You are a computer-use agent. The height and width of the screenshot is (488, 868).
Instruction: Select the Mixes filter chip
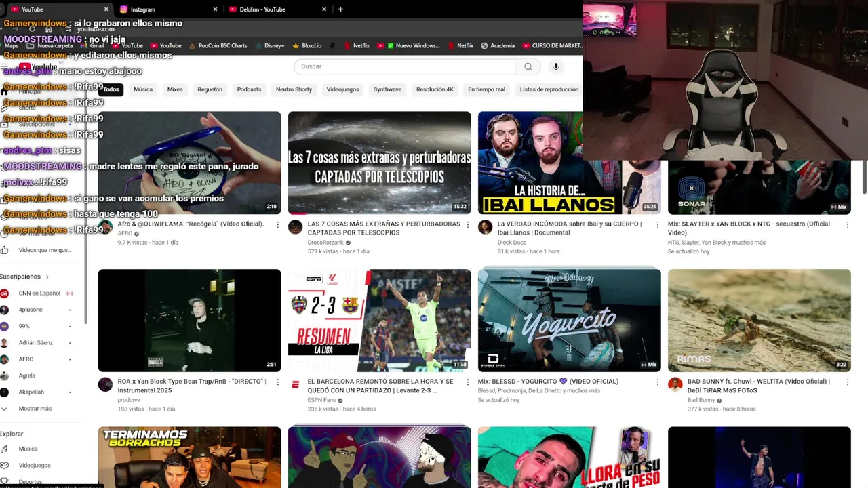point(175,89)
